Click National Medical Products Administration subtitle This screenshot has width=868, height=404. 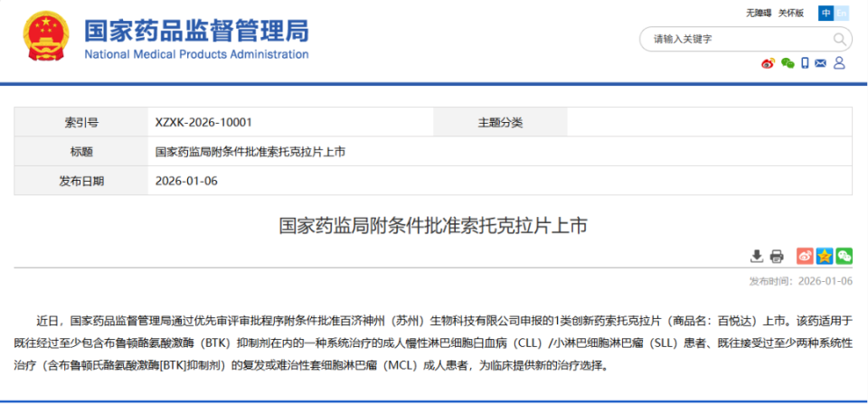click(196, 54)
